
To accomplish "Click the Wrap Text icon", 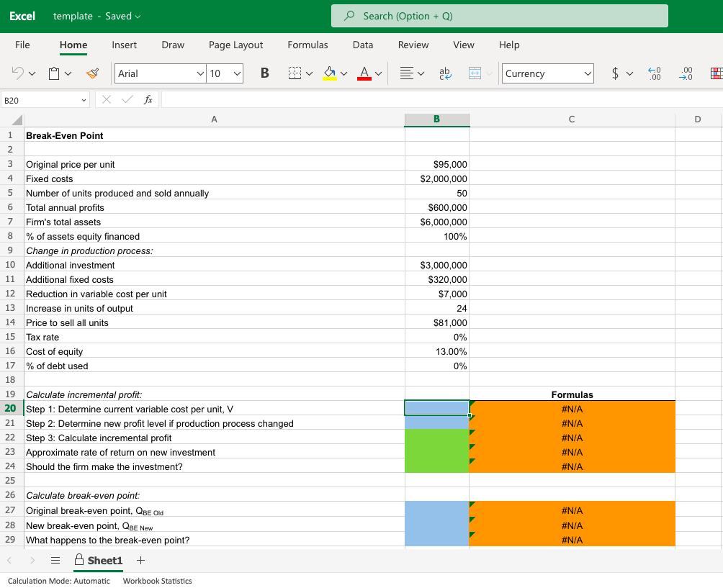I will pyautogui.click(x=444, y=73).
